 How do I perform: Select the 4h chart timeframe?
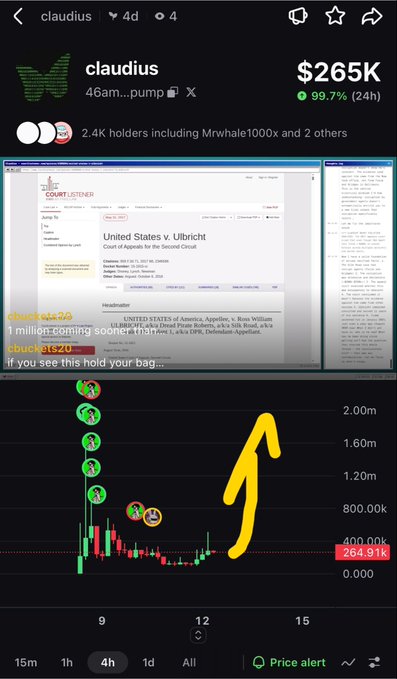pyautogui.click(x=107, y=663)
